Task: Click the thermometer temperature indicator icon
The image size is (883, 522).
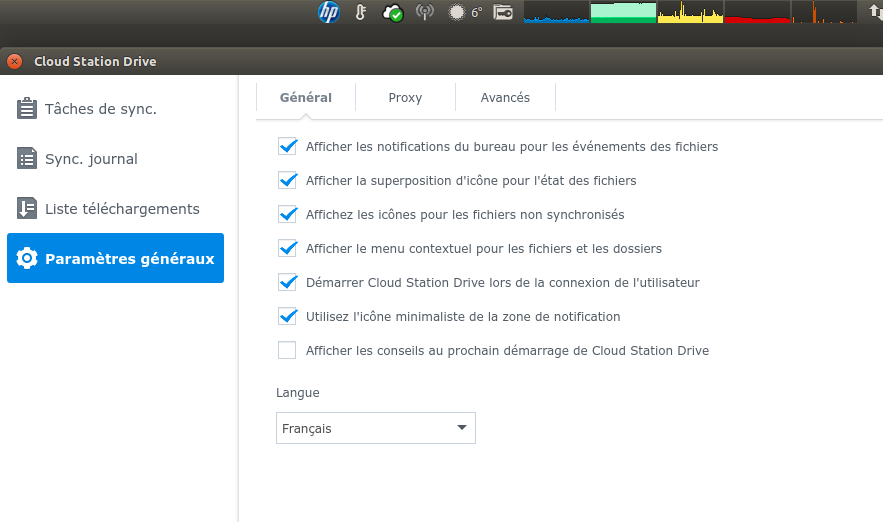Action: point(360,13)
